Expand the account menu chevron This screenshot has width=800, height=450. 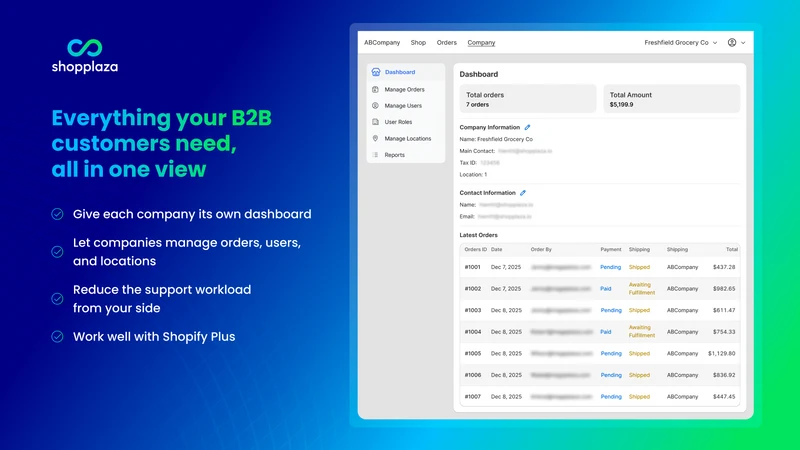click(x=743, y=43)
